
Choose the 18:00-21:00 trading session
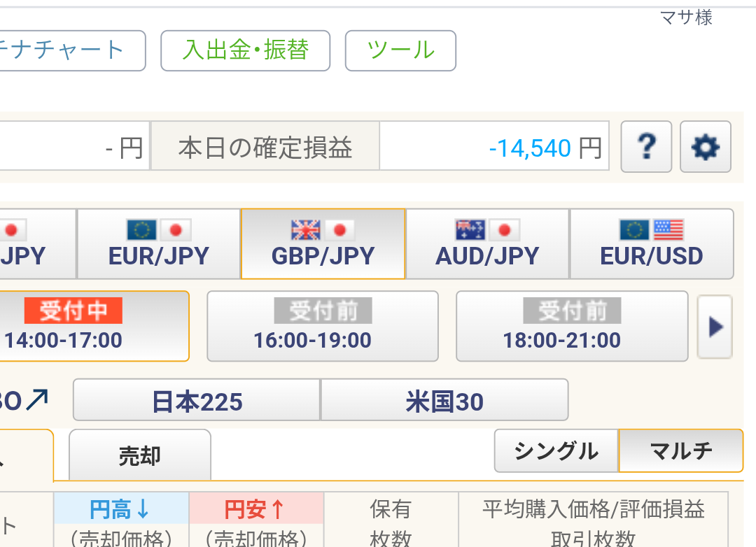pyautogui.click(x=572, y=326)
